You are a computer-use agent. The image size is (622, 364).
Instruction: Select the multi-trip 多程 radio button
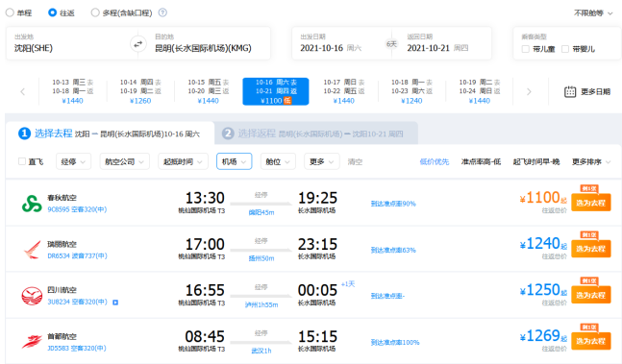click(x=95, y=12)
